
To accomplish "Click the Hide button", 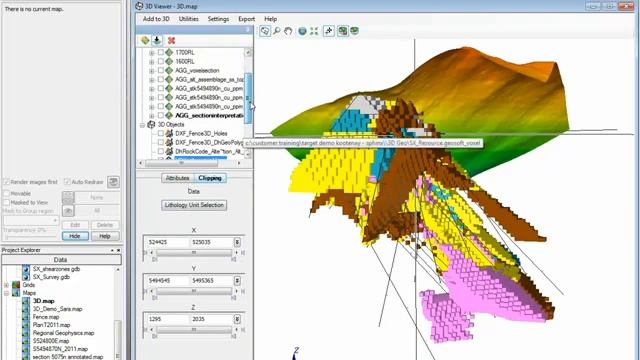I will click(75, 236).
